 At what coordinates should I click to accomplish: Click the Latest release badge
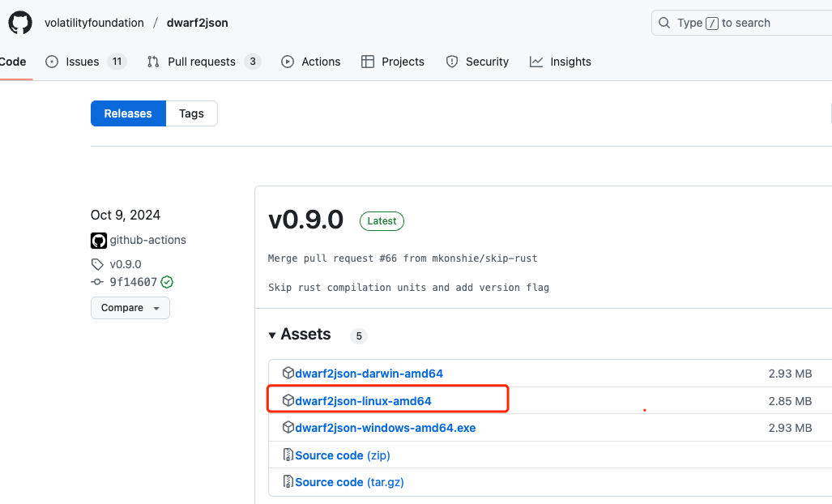pyautogui.click(x=381, y=220)
